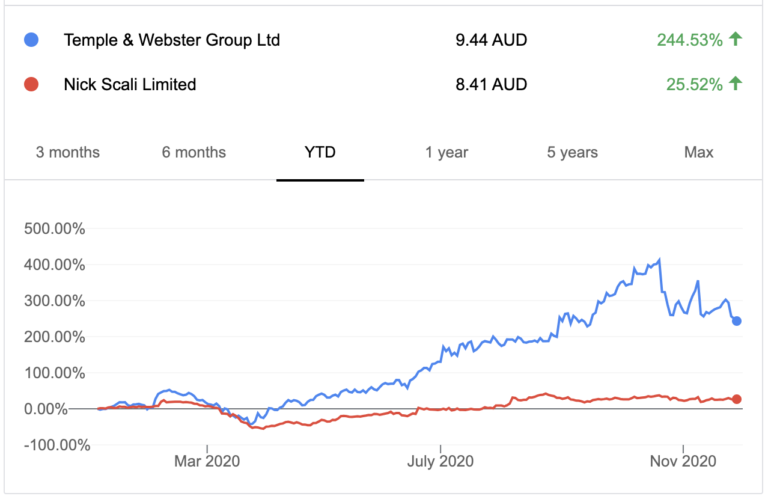Open the 5 years range tab

point(572,153)
